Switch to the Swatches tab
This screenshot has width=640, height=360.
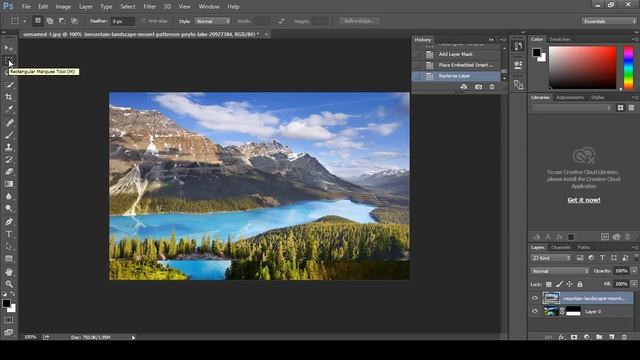coord(560,39)
